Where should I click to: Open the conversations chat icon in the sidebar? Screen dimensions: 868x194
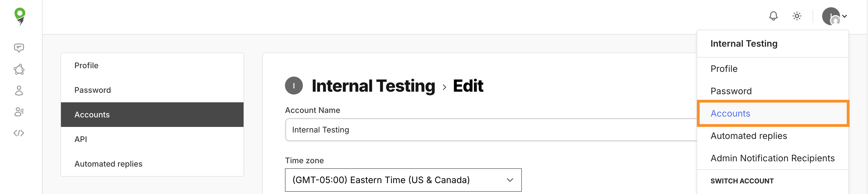19,48
